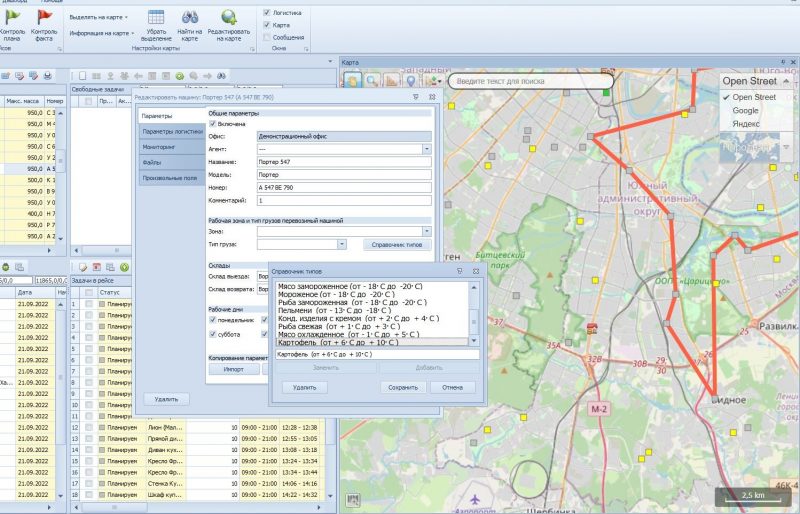The height and width of the screenshot is (514, 800).
Task: Check the checkbox in task row 12
Action: [89, 427]
